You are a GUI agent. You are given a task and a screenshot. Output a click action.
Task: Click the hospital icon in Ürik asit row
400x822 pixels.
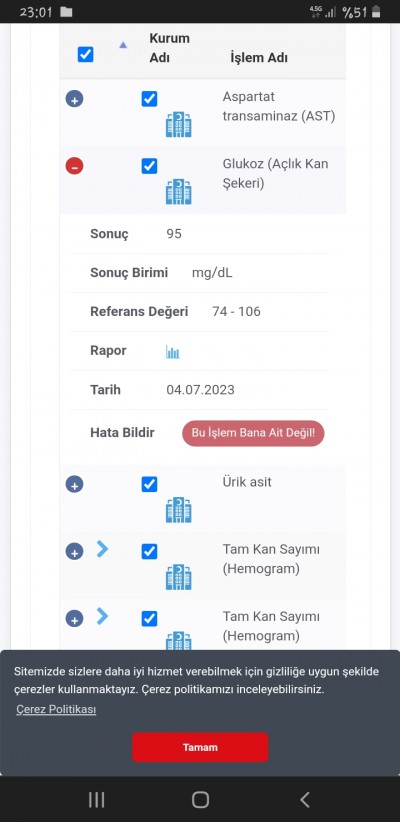[178, 510]
